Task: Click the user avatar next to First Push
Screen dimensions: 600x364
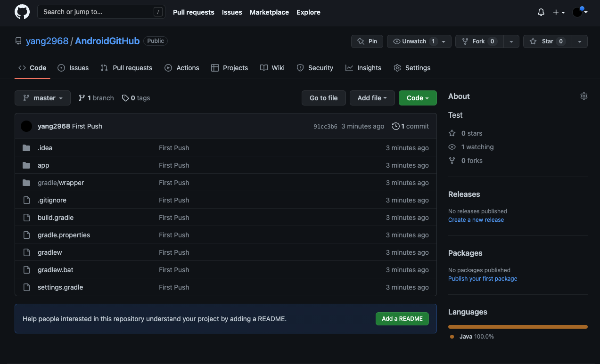Action: coord(26,126)
